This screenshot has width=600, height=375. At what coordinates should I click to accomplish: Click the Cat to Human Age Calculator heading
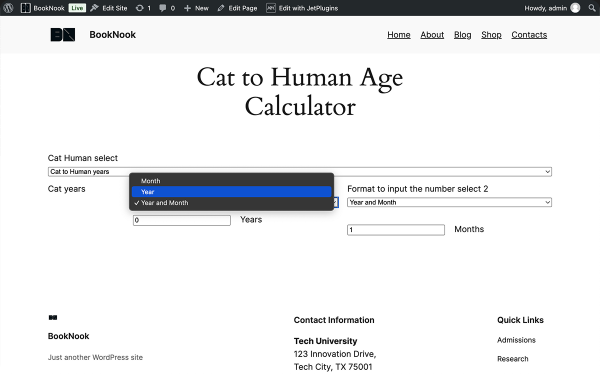point(300,92)
